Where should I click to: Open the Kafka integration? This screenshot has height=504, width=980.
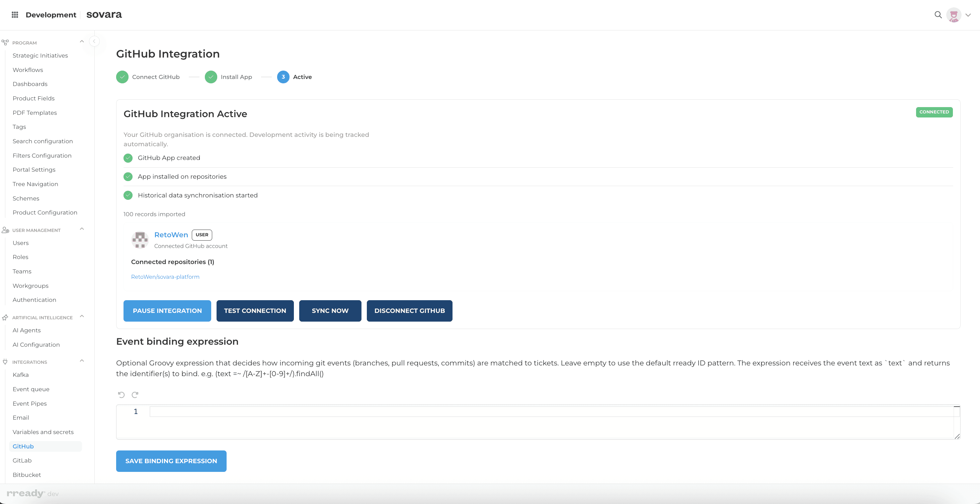click(x=20, y=375)
